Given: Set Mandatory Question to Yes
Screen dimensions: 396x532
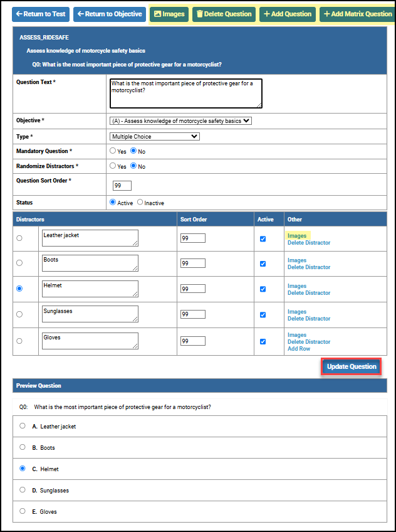Looking at the screenshot, I should [113, 151].
